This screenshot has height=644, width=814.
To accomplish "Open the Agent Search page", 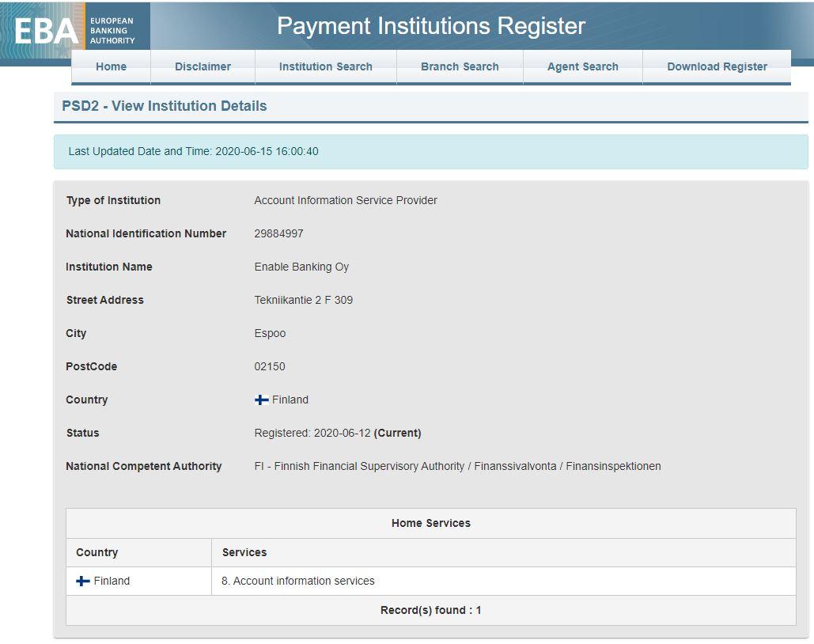I will click(583, 66).
